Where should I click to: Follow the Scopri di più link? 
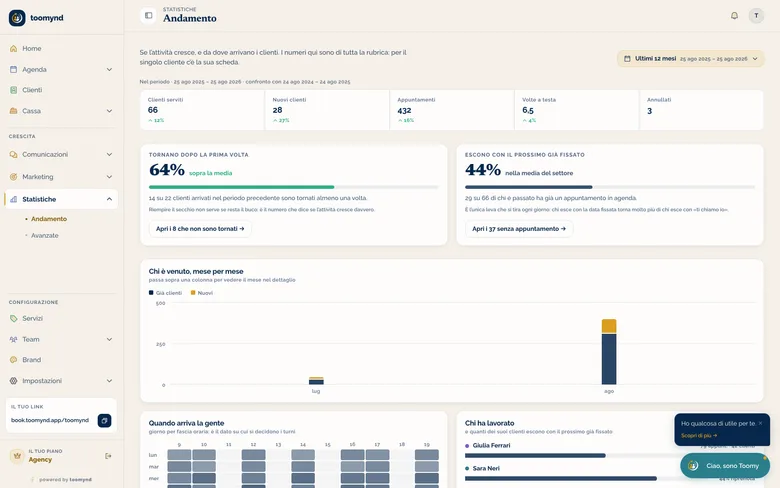[x=699, y=435]
